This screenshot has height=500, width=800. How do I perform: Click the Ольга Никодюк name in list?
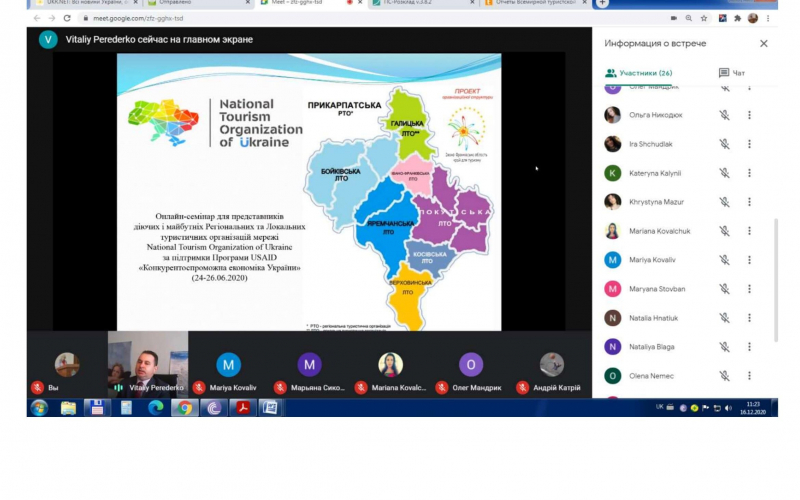pos(656,115)
